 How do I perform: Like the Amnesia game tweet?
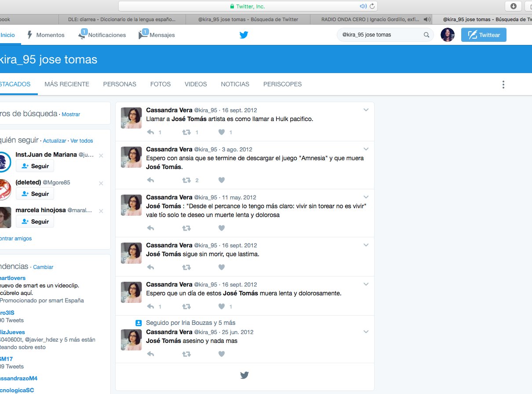[222, 180]
